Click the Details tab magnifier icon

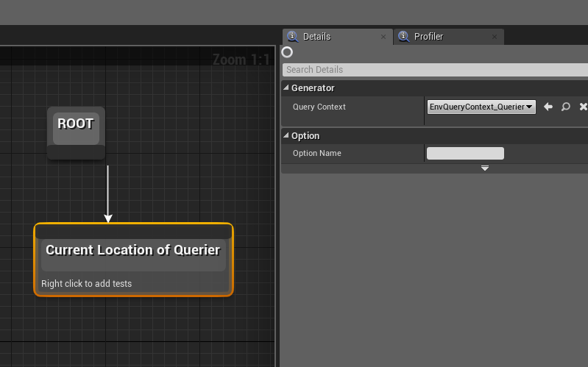tap(292, 36)
